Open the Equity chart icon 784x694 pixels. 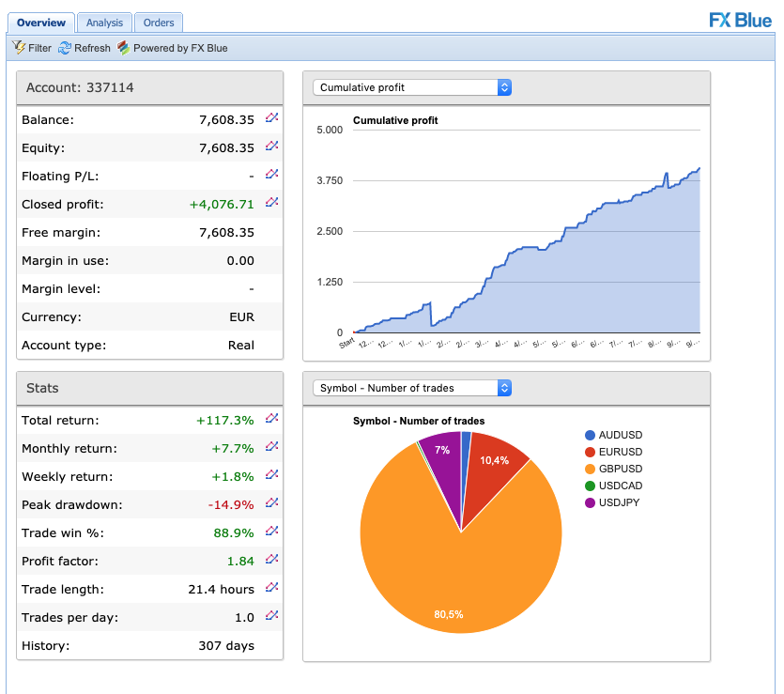[x=271, y=147]
